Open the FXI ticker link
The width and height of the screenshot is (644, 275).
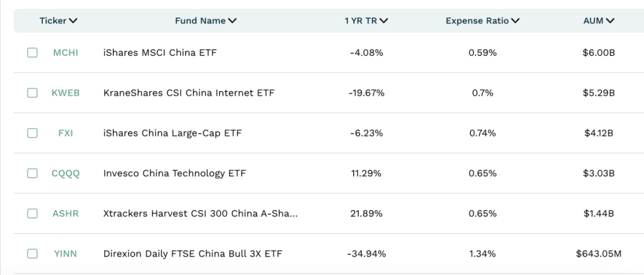pos(66,133)
